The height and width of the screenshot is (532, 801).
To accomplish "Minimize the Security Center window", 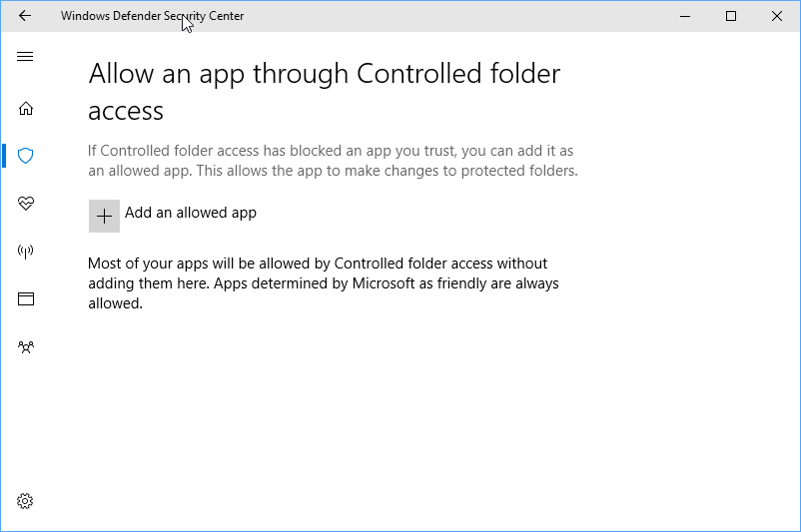I will tap(685, 16).
